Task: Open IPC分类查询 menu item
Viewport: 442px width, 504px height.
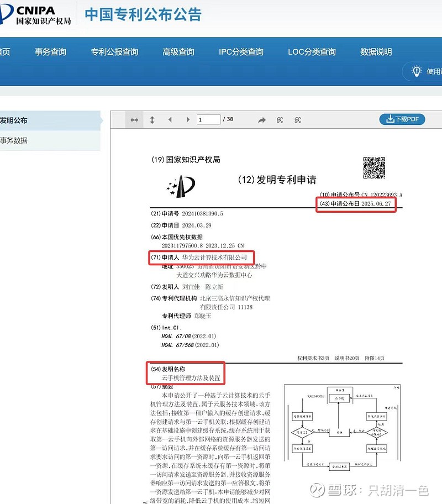Action: 241,52
